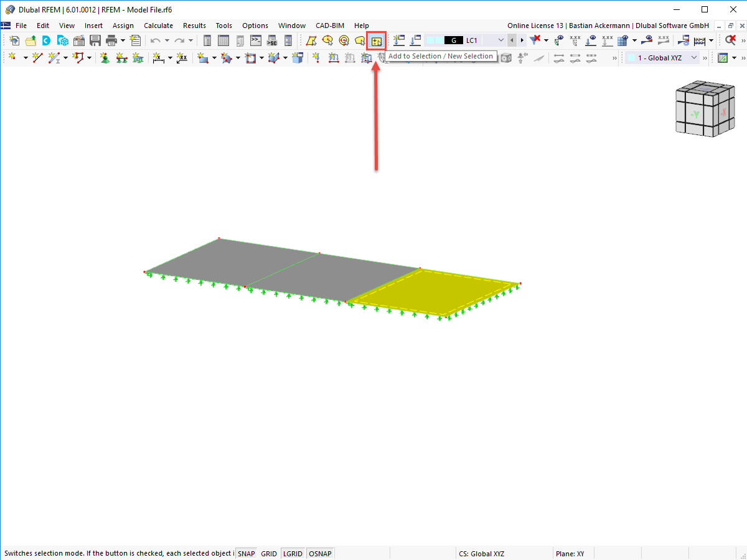
Task: Select via ellipse selection tool
Action: click(x=327, y=40)
